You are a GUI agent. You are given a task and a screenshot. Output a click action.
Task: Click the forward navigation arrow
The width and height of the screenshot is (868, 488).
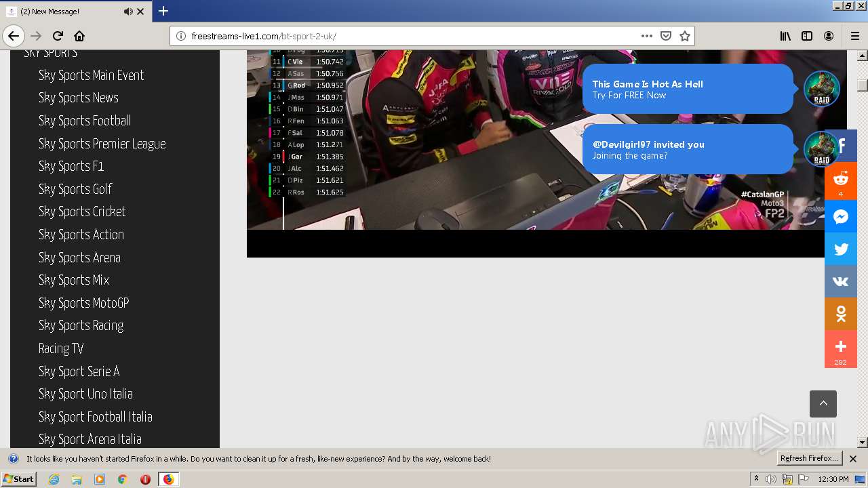tap(36, 36)
